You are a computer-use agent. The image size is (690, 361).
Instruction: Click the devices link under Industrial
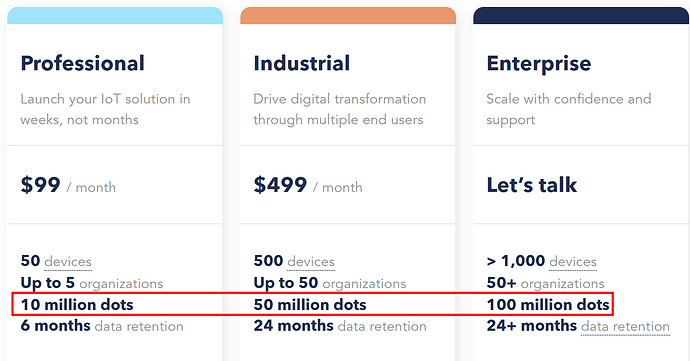coord(311,262)
